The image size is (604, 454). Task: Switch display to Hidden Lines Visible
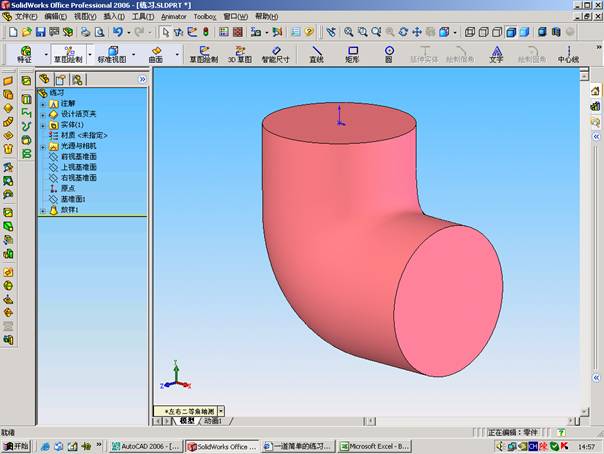[483, 32]
